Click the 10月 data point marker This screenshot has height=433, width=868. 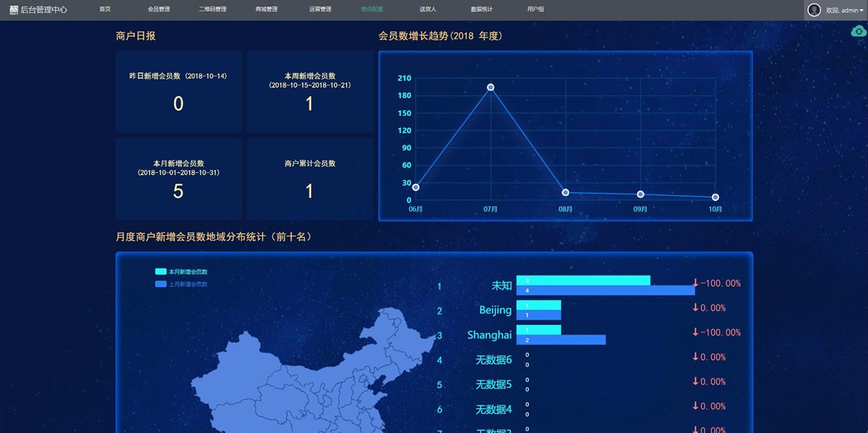(715, 197)
